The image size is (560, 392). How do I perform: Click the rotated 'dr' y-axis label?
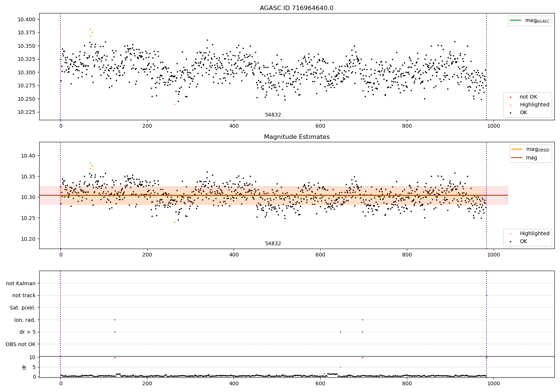coord(24,367)
